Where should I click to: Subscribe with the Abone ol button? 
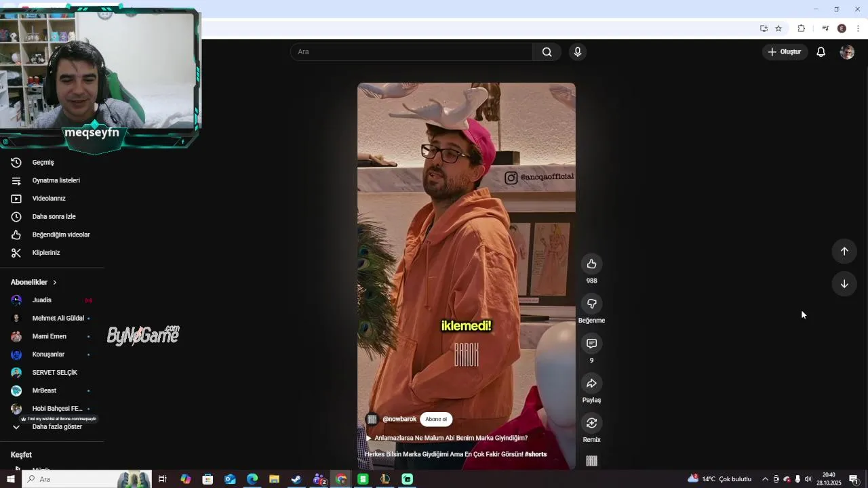point(436,419)
